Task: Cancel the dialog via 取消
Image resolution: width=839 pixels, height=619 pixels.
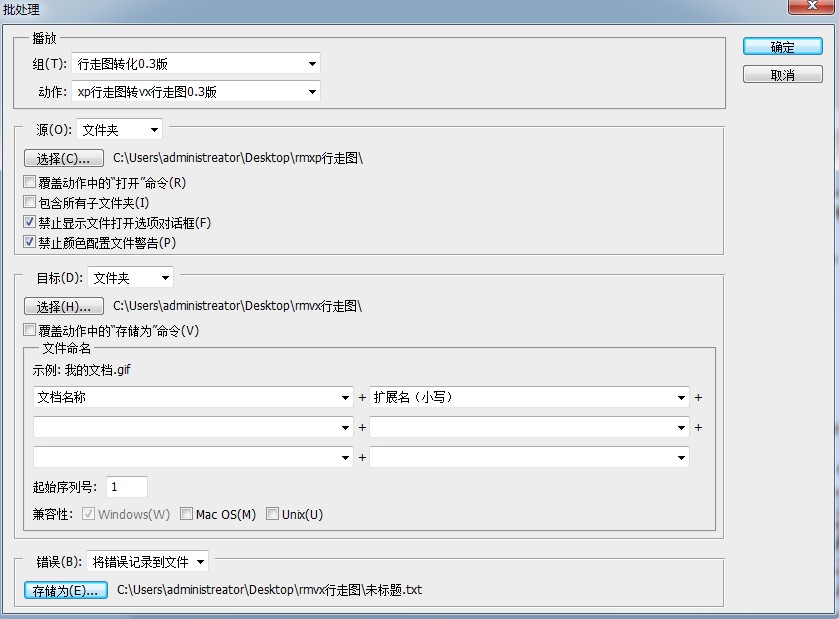Action: [782, 75]
